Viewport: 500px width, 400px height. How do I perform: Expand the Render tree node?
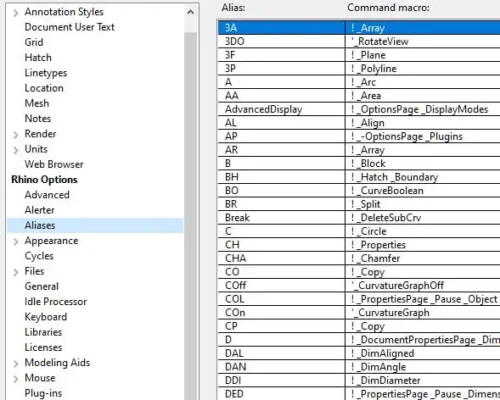click(16, 135)
